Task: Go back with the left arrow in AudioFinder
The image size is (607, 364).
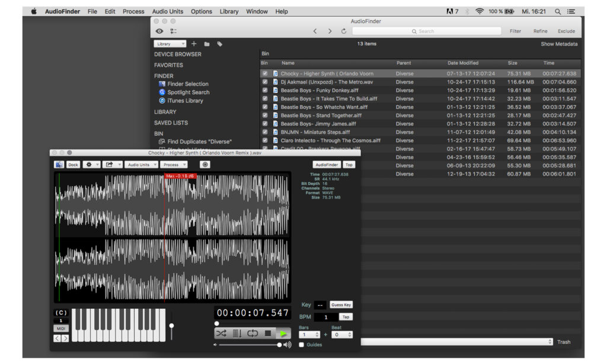Action: pos(315,31)
